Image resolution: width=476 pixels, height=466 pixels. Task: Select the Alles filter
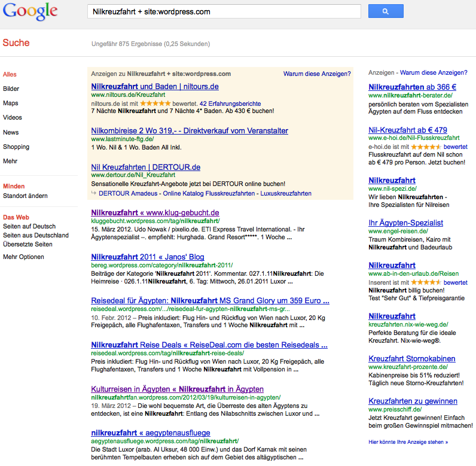(x=10, y=74)
